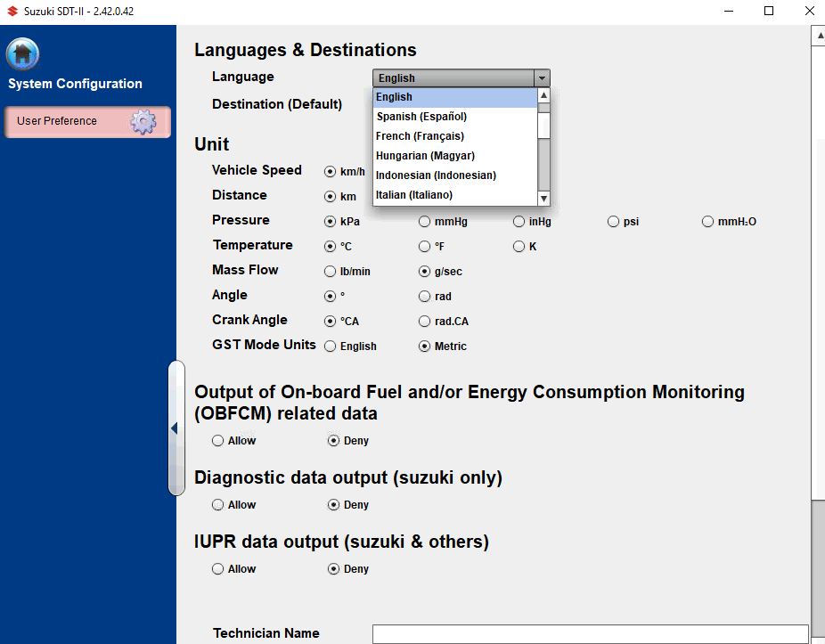Select psi as the Pressure unit
This screenshot has height=644, width=825.
[613, 222]
